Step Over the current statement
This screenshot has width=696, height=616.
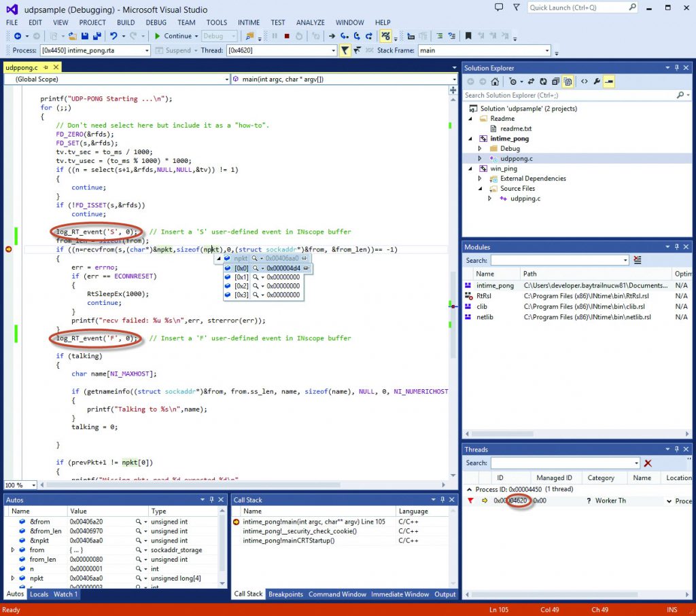357,36
